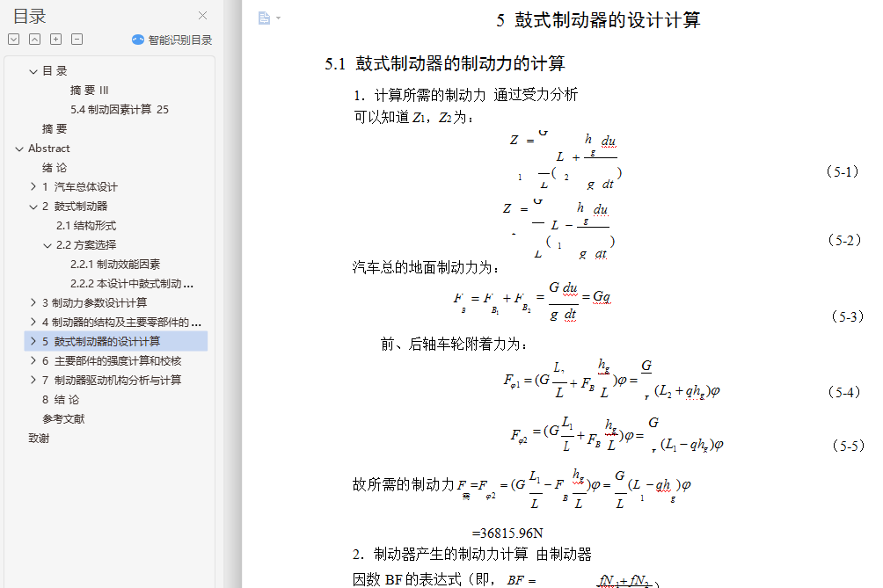Click the collapse all headings up-arrow icon

tap(35, 40)
